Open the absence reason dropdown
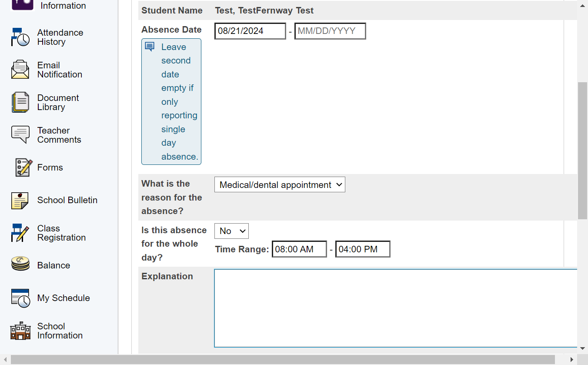This screenshot has height=365, width=588. pyautogui.click(x=280, y=184)
